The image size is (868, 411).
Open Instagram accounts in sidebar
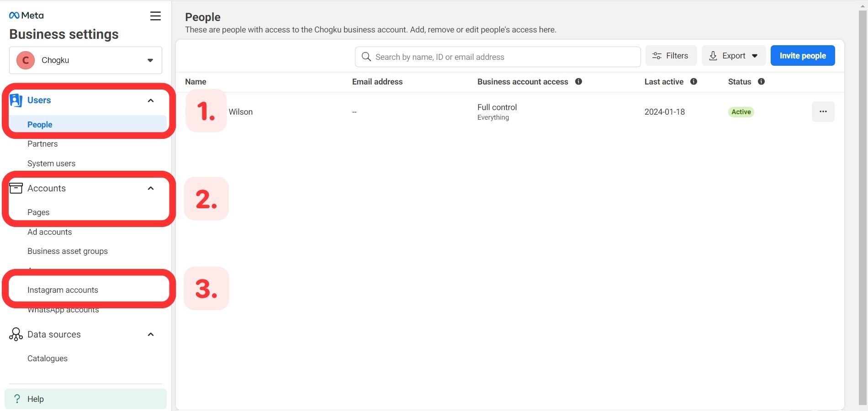63,290
